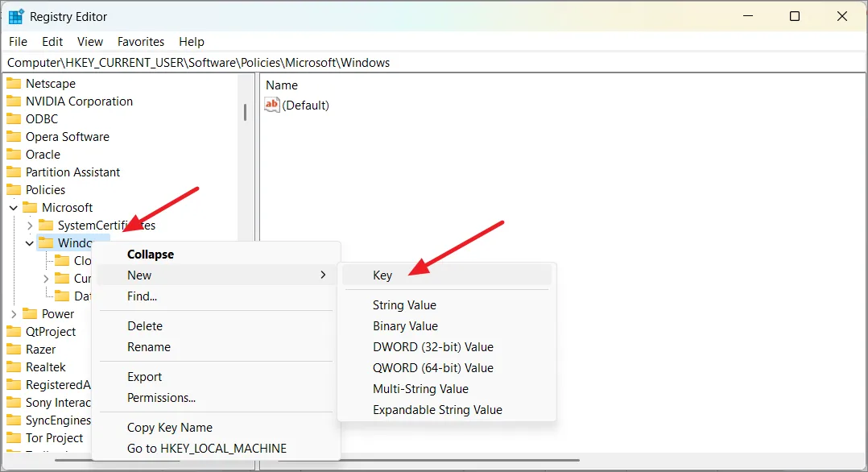The image size is (868, 472).
Task: Choose Key from the New submenu
Action: (x=382, y=275)
